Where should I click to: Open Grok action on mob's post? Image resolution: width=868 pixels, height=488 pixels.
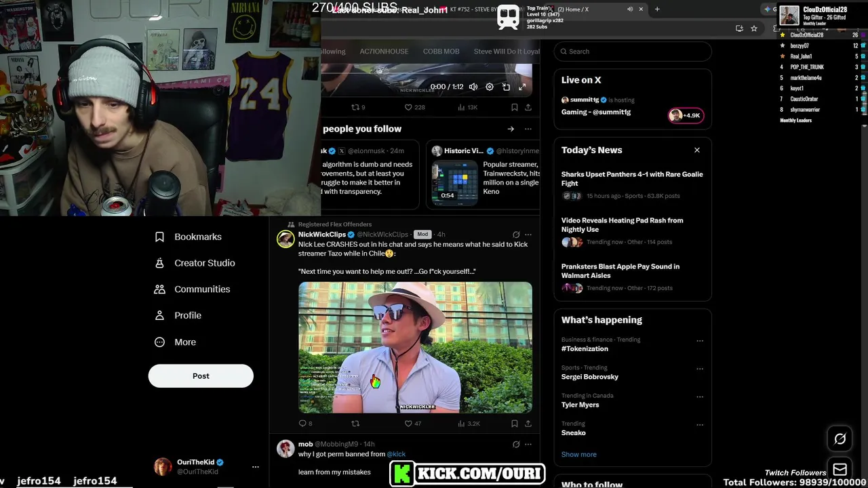516,445
